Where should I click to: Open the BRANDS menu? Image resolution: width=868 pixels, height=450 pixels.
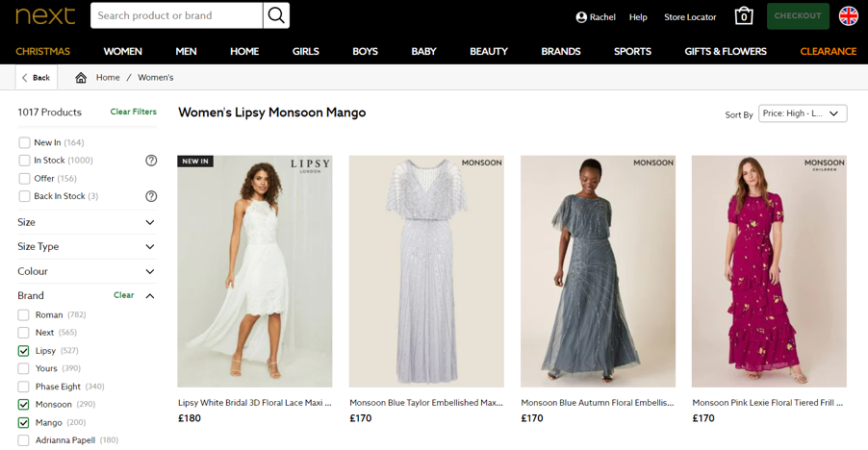click(x=561, y=51)
